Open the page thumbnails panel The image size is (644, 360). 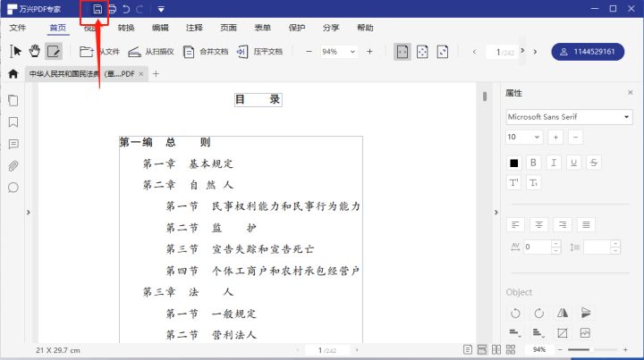coord(13,100)
